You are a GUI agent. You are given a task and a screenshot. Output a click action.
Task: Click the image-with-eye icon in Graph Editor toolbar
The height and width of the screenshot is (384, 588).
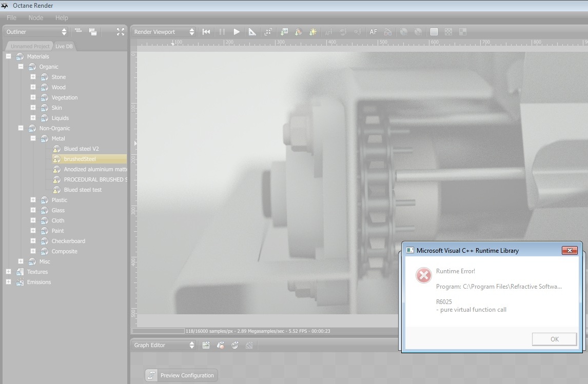coord(206,345)
